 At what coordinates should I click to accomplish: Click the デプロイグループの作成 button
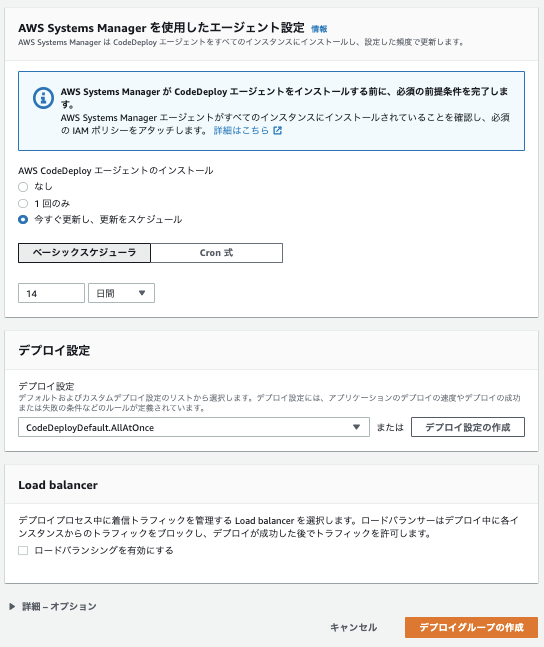pyautogui.click(x=471, y=627)
